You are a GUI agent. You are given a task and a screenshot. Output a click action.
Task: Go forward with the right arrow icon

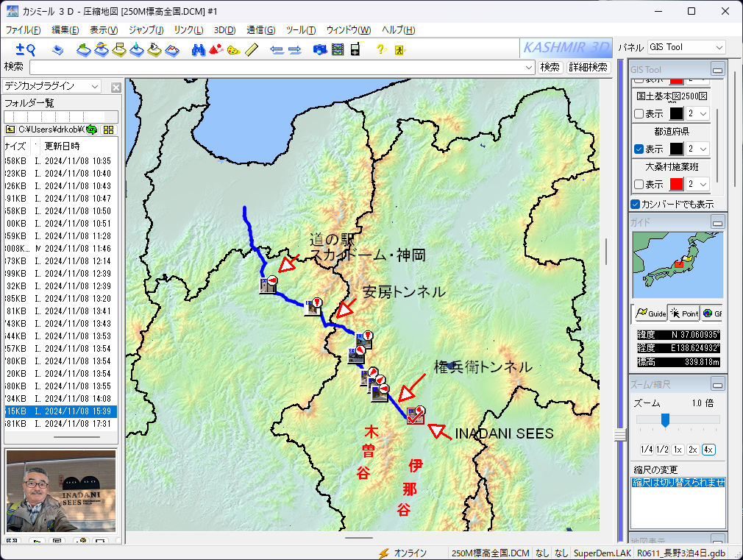point(295,50)
